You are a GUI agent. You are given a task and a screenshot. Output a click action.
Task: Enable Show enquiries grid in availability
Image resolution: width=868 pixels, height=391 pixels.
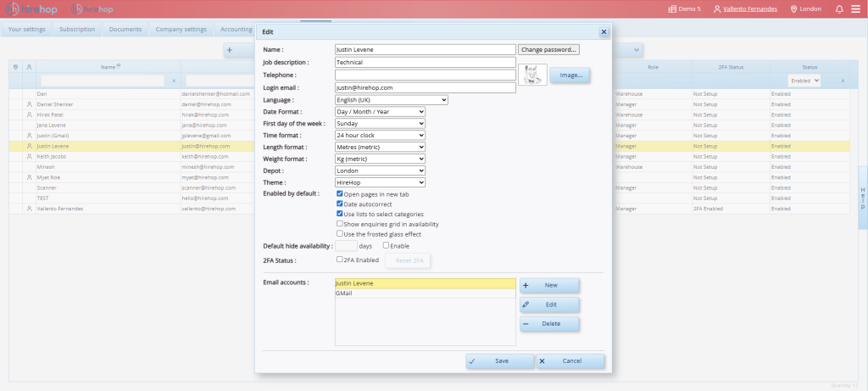(340, 224)
